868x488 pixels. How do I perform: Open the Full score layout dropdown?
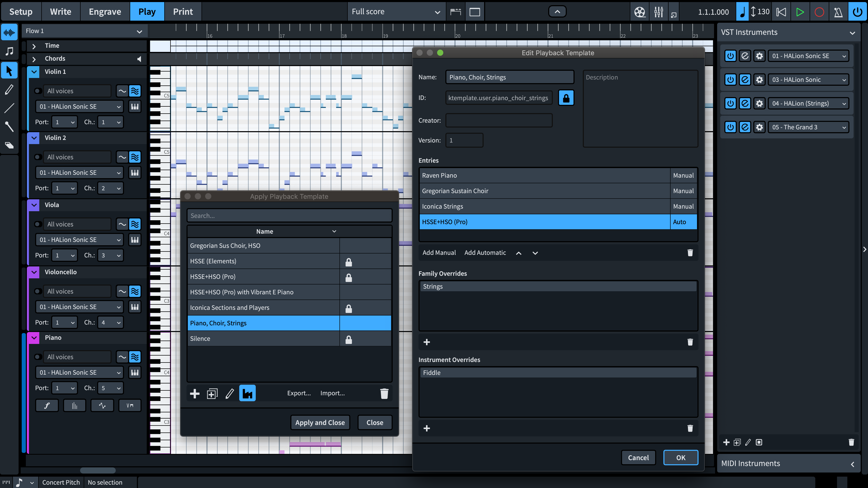396,11
